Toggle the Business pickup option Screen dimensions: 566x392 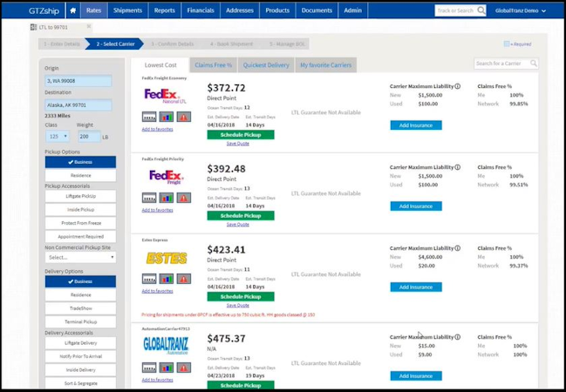click(x=79, y=162)
